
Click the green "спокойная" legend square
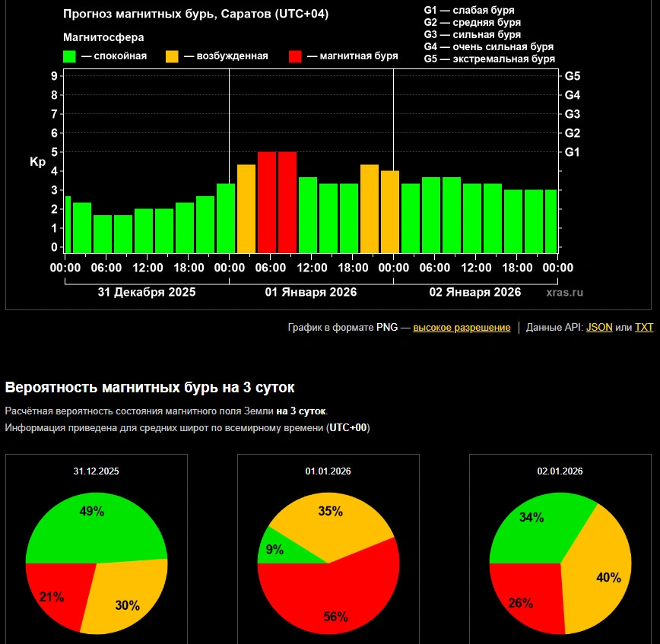69,56
